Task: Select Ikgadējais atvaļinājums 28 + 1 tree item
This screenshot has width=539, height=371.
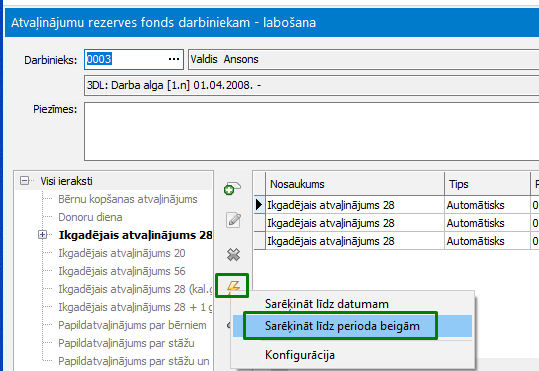Action: (135, 307)
